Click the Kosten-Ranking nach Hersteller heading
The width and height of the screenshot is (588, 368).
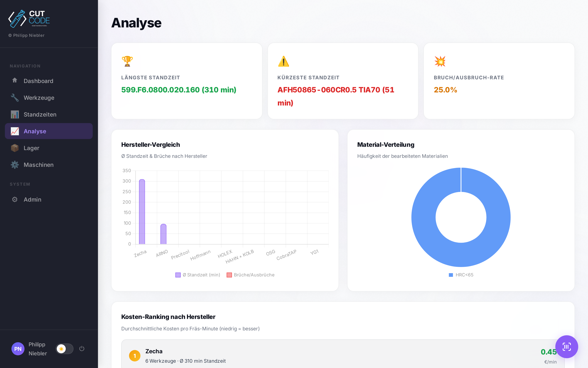point(168,317)
